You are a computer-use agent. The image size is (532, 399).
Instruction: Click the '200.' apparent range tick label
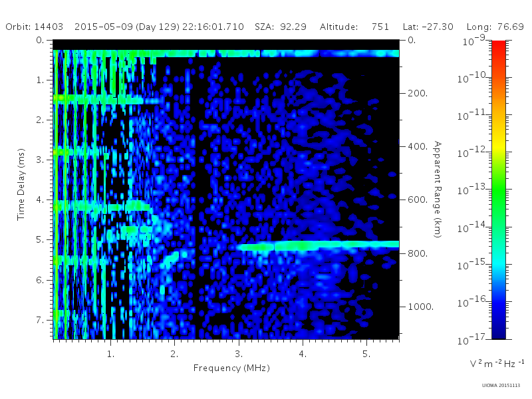coord(418,93)
